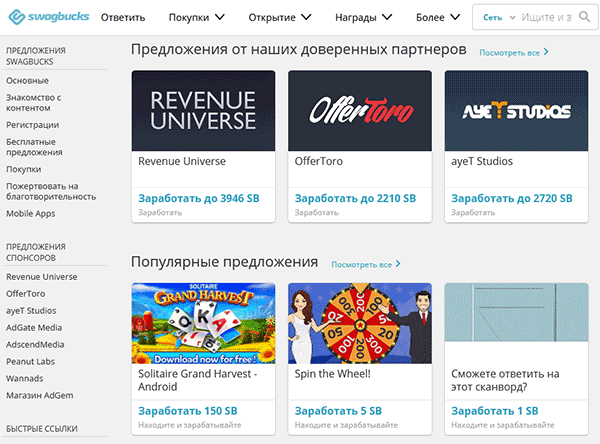Select Бесплатные предложения in sidebar
This screenshot has height=444, width=600.
tap(34, 147)
